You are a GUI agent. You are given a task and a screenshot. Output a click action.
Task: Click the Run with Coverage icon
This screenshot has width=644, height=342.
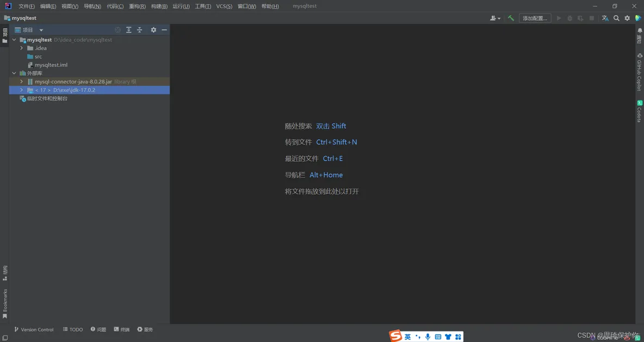pos(580,18)
